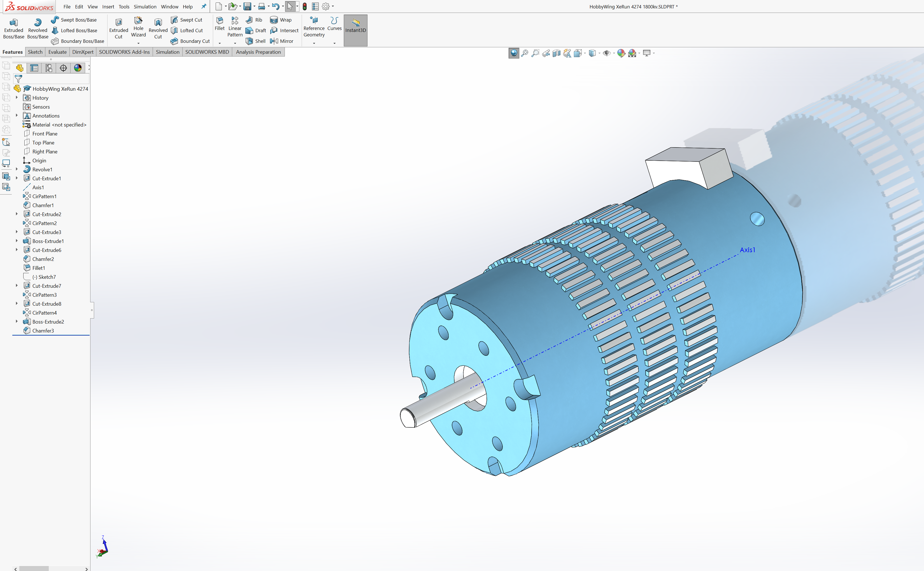Return to the Previous View
The width and height of the screenshot is (924, 571).
pos(546,53)
